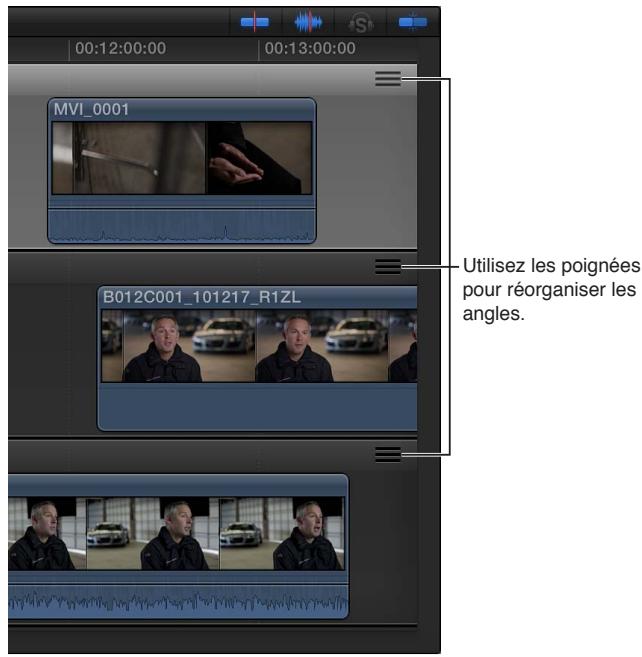Click the drag handle of the bottom angle
The height and width of the screenshot is (657, 642).
(x=388, y=454)
